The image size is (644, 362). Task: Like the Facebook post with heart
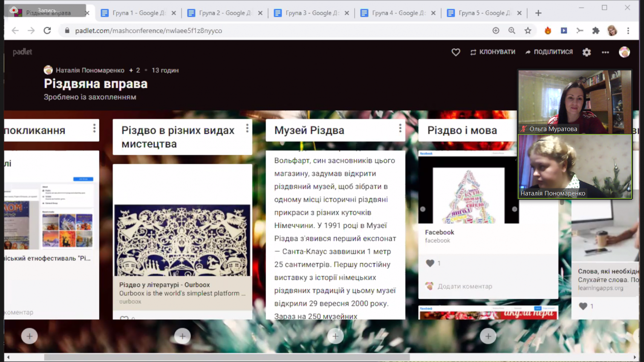(x=430, y=263)
